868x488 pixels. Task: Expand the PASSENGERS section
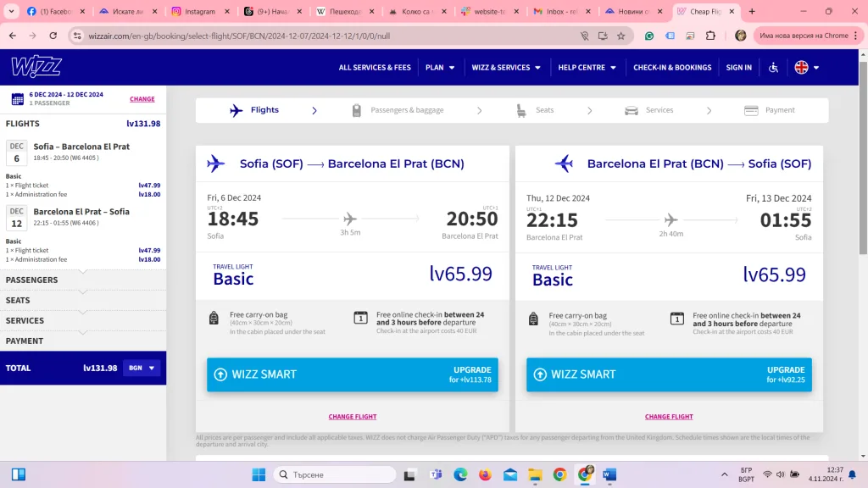(83, 280)
